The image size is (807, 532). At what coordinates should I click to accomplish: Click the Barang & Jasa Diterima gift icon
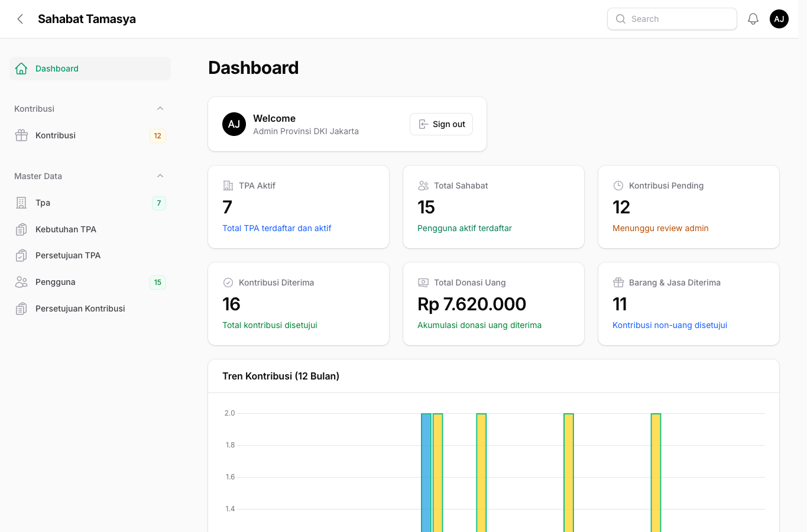point(618,283)
